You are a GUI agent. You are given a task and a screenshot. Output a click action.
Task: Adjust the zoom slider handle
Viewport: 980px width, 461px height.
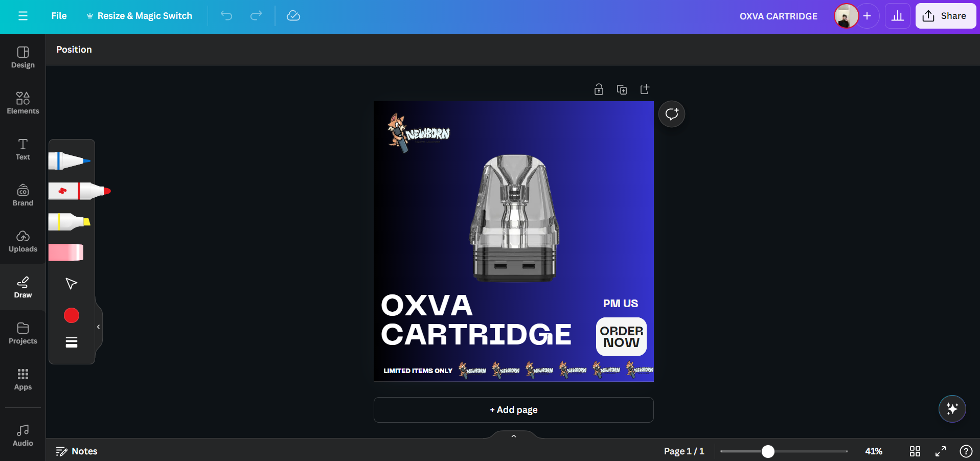click(768, 451)
